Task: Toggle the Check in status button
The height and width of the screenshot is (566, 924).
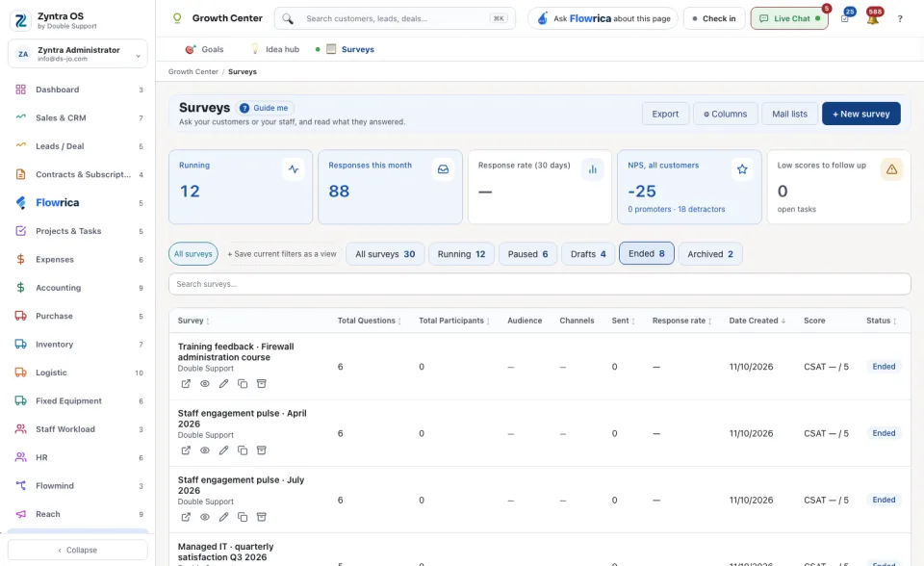Action: [714, 18]
